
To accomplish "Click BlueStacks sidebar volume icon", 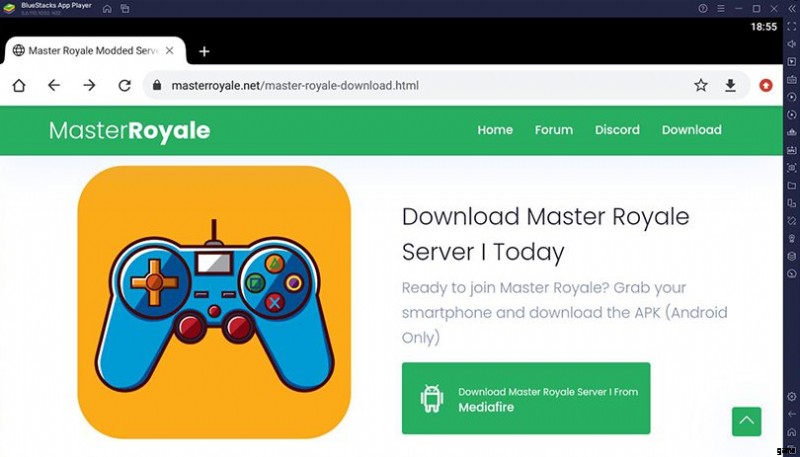I will [791, 44].
